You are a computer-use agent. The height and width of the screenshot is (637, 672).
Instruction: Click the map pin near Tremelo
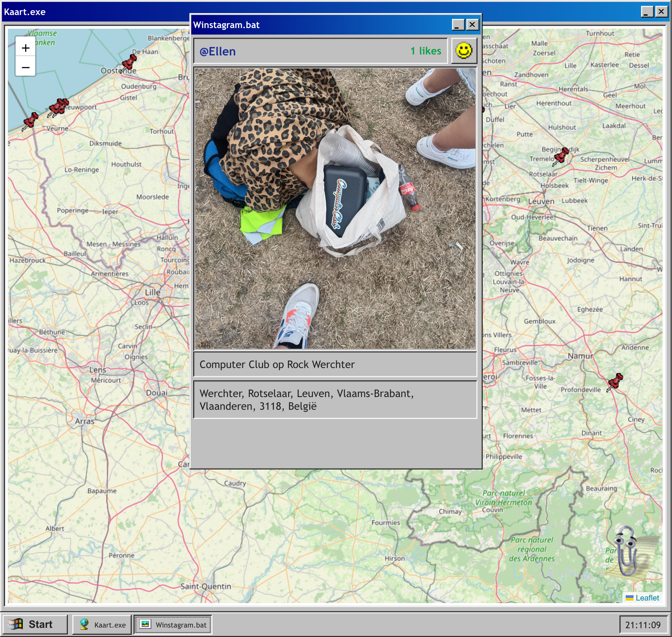[561, 156]
